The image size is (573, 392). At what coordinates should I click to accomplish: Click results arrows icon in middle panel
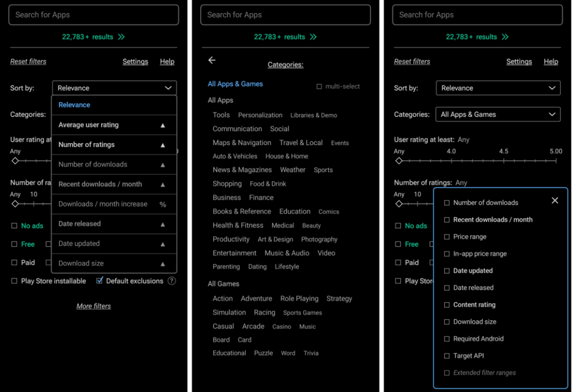tap(313, 37)
